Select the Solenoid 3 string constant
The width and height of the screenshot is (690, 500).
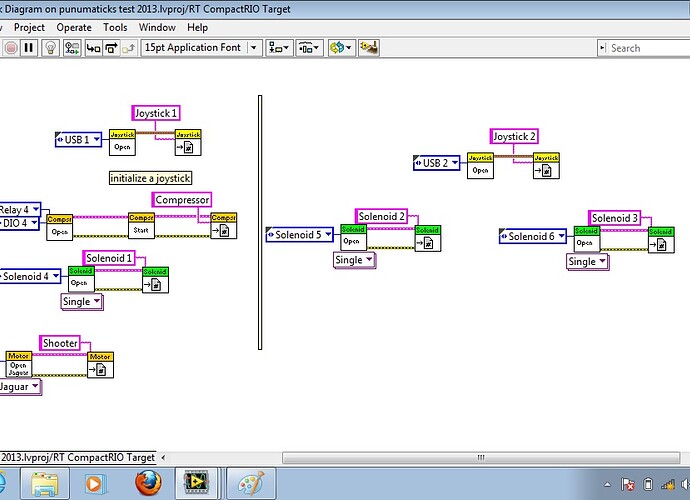coord(614,218)
